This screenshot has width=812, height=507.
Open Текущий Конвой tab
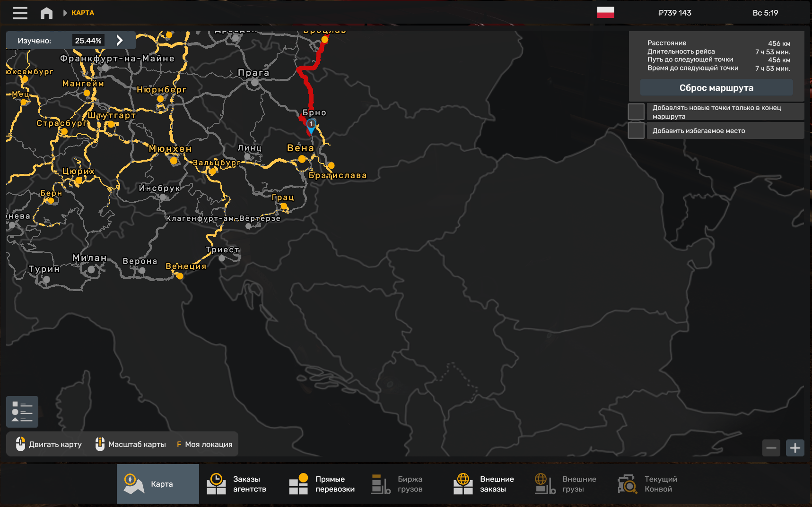(649, 484)
